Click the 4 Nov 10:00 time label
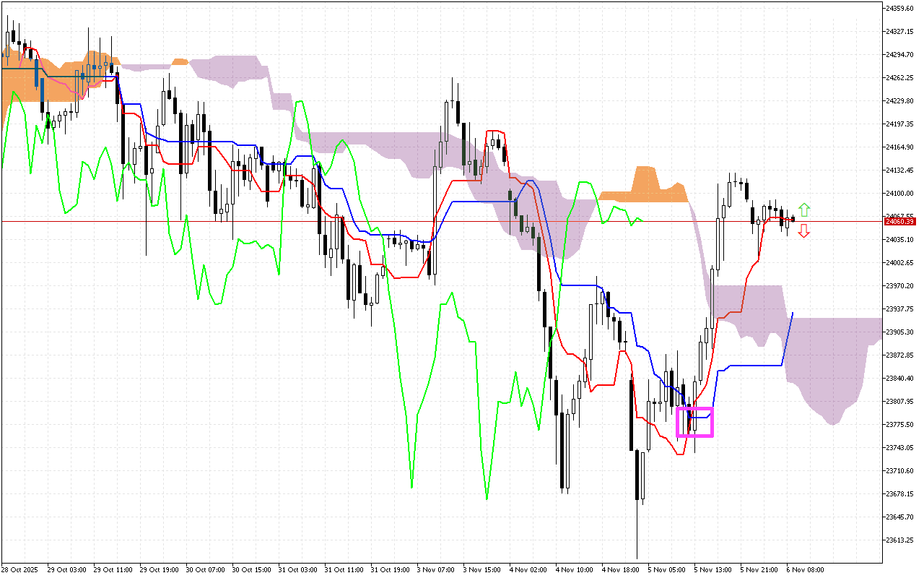This screenshot has height=578, width=924. tap(573, 569)
